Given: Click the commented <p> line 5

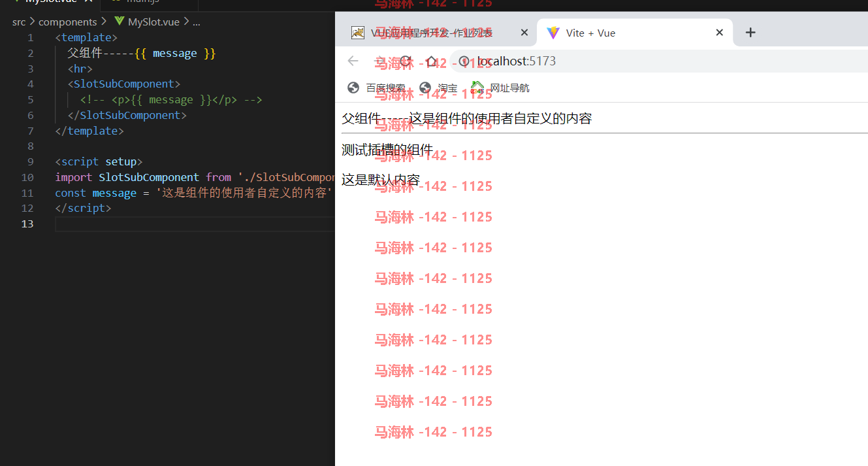Looking at the screenshot, I should pyautogui.click(x=171, y=99).
